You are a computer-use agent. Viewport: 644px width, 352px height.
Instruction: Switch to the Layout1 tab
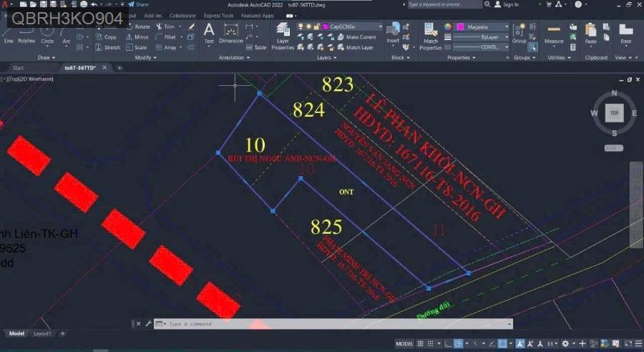(x=42, y=333)
